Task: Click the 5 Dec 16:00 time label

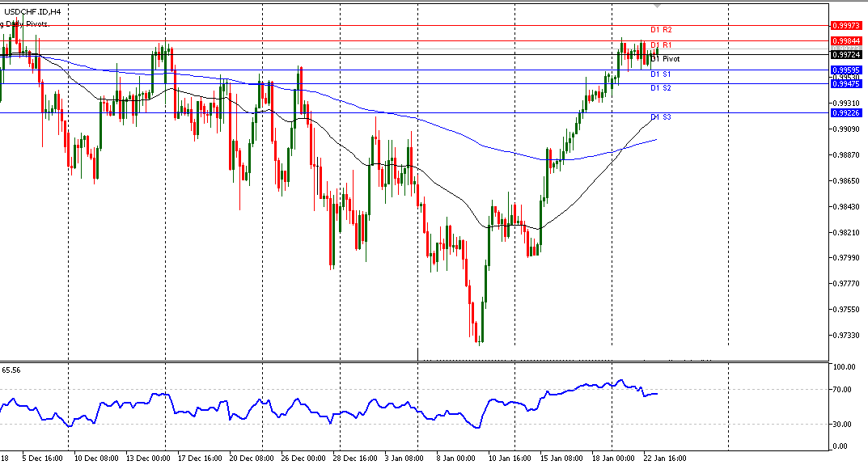Action: 42,459
